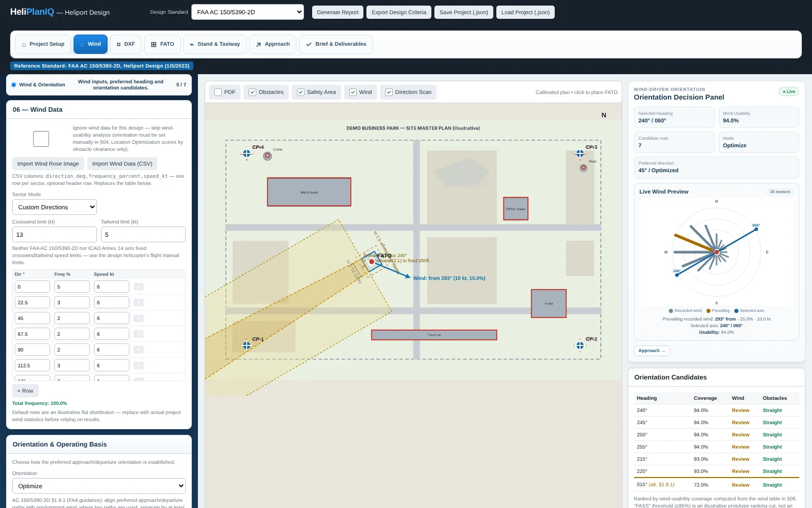Click Save Project (.json)
Screen dimensions: 812x508
(x=464, y=12)
